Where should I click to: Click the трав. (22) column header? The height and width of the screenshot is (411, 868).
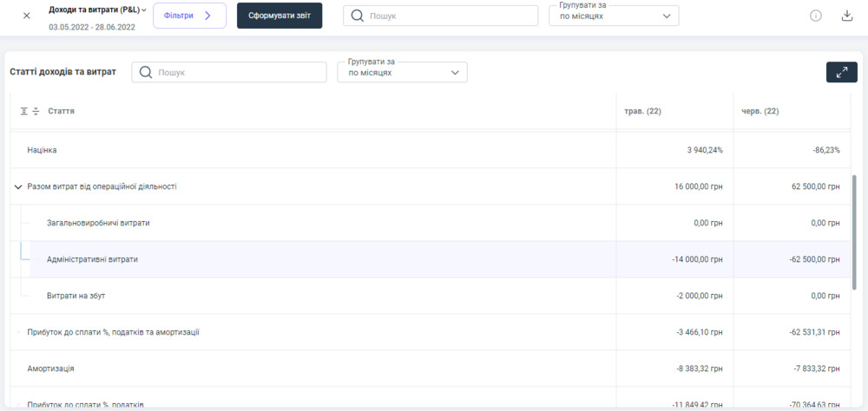tap(643, 112)
